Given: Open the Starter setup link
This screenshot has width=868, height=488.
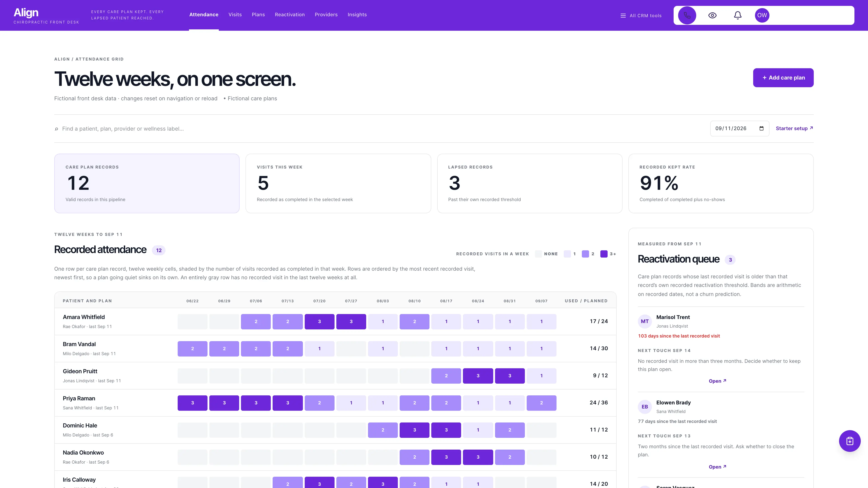Looking at the screenshot, I should tap(794, 128).
